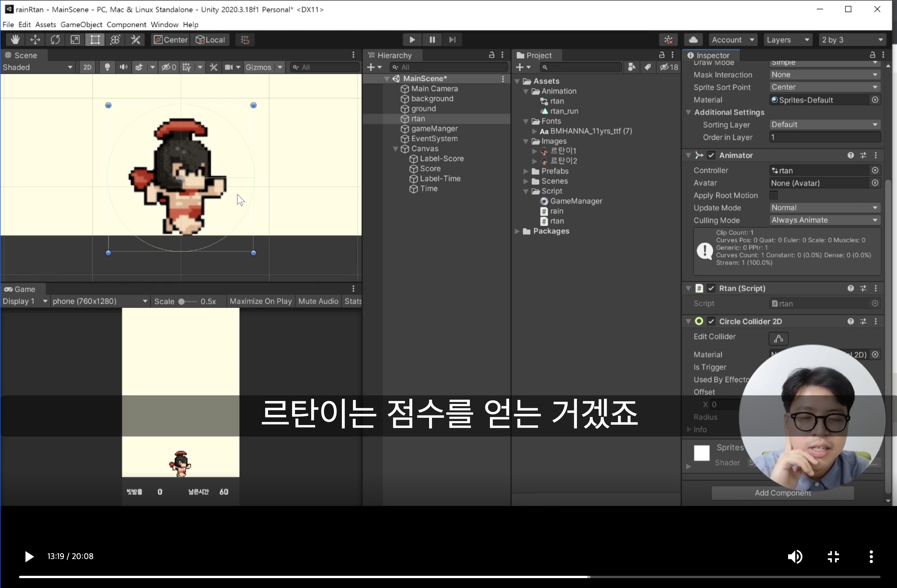
Task: Toggle hidden packages count in Project
Action: [x=668, y=67]
